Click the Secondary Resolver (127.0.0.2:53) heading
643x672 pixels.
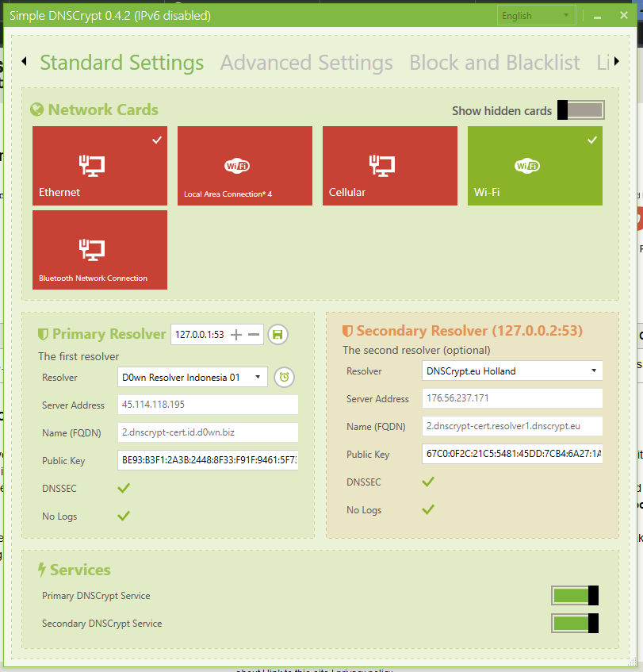(x=469, y=331)
